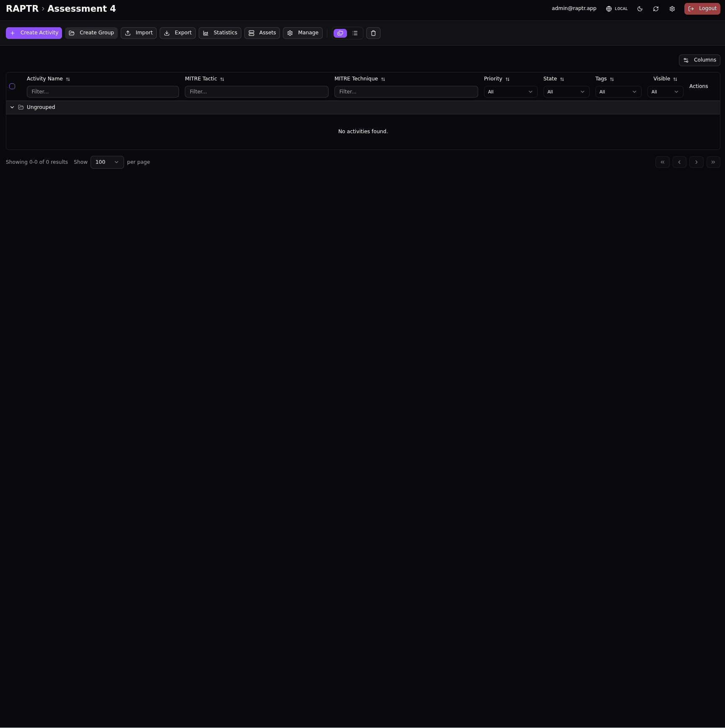
Task: Click the trash icon next to view toggles
Action: (373, 33)
